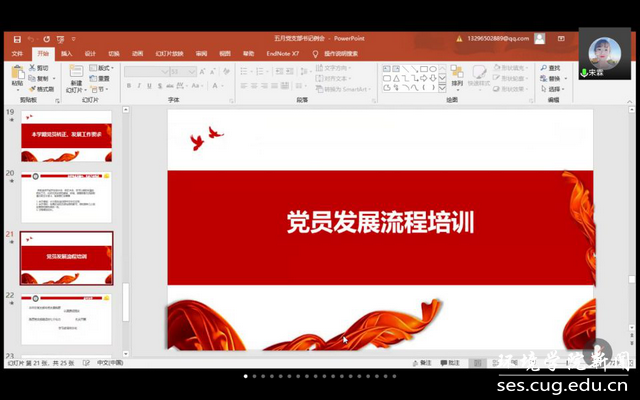
Task: Toggle Bold formatting button
Action: [x=129, y=86]
